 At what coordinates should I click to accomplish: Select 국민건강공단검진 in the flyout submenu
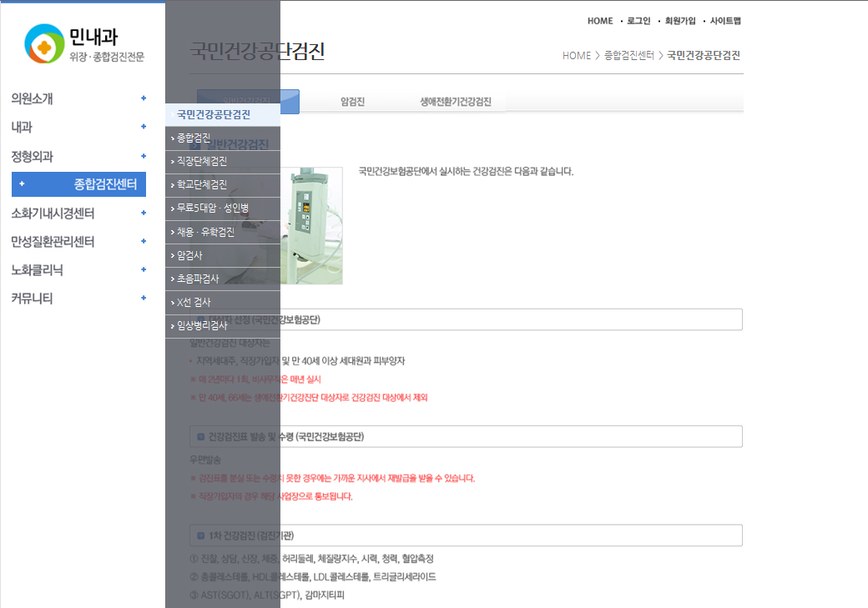[x=214, y=114]
